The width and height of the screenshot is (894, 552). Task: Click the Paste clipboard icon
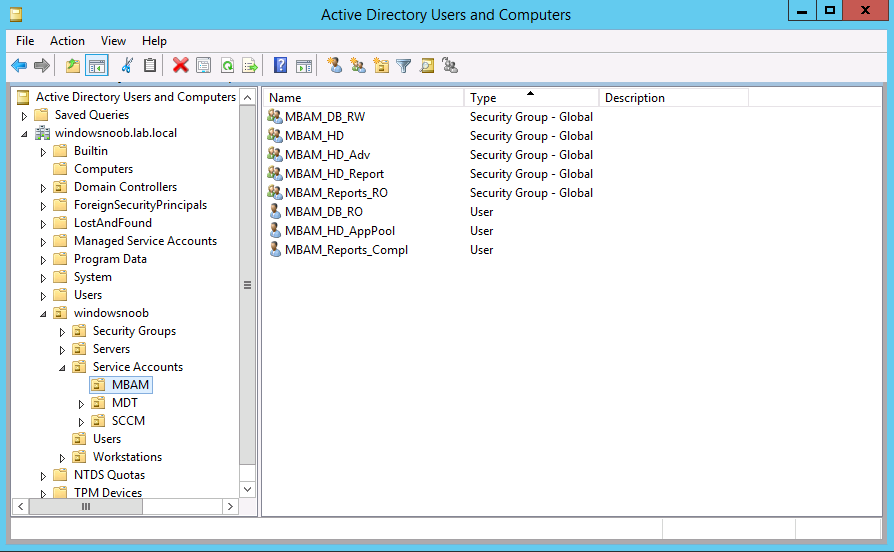[x=150, y=66]
